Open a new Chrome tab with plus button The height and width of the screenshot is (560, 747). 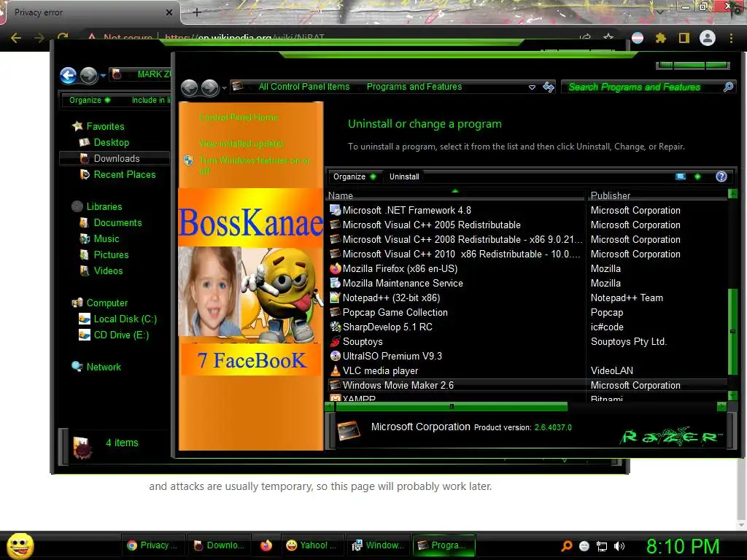point(197,12)
